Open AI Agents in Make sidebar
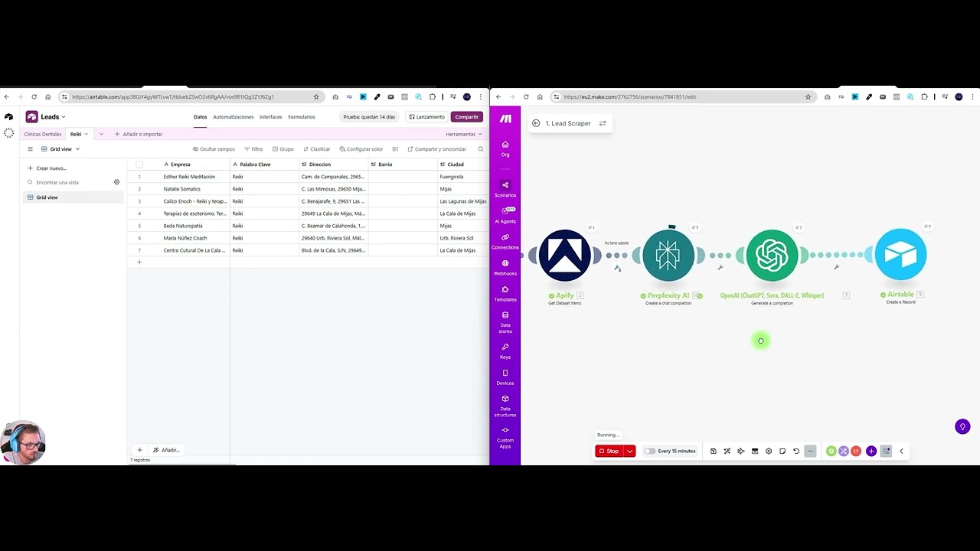This screenshot has height=551, width=980. point(505,215)
